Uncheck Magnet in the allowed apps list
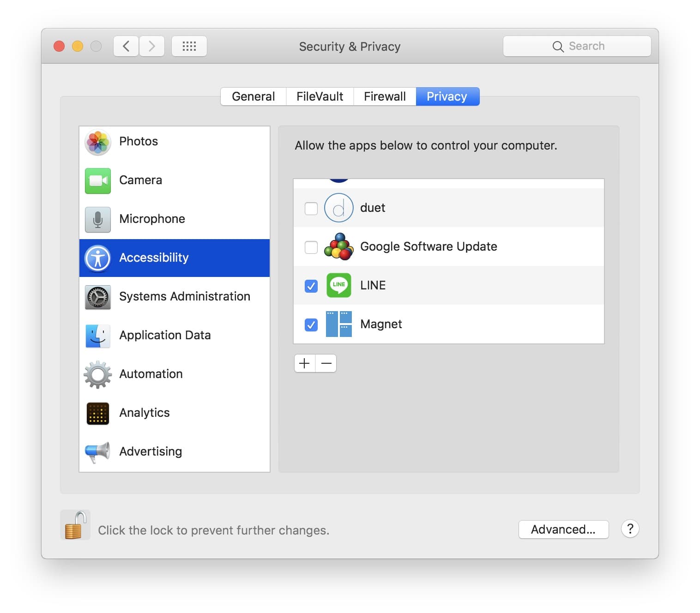The width and height of the screenshot is (700, 613). click(x=311, y=325)
